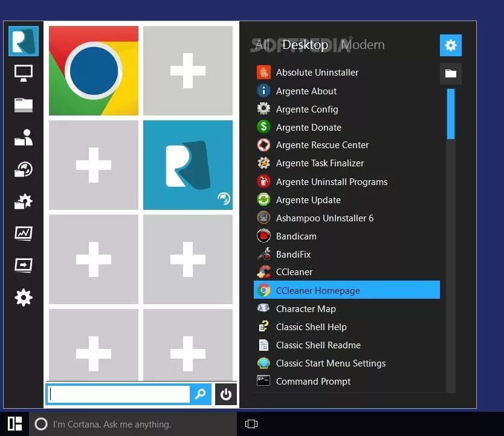Image resolution: width=504 pixels, height=436 pixels.
Task: Click the Argente Uninstall Programs icon
Action: tap(263, 181)
